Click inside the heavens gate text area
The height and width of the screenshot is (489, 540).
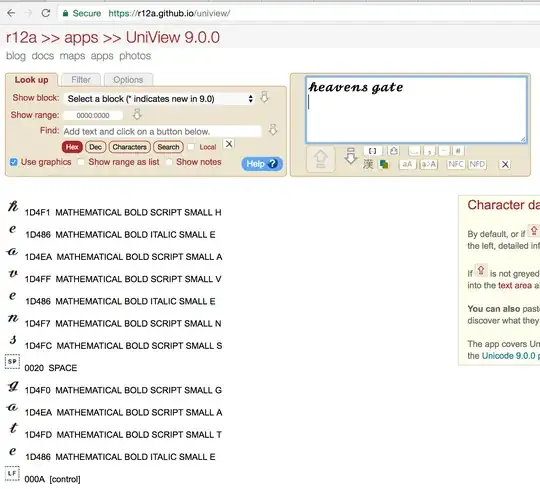coord(416,110)
